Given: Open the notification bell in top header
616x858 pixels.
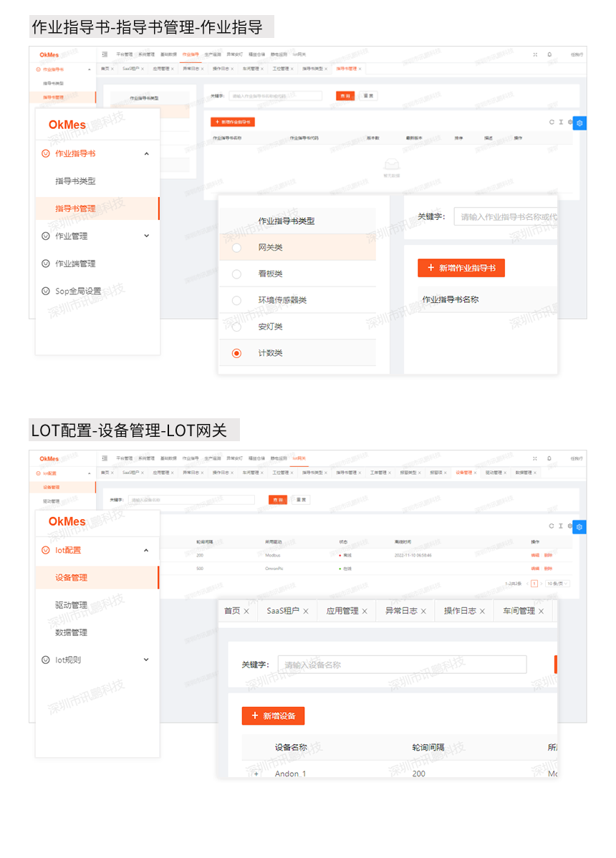Looking at the screenshot, I should pos(549,54).
